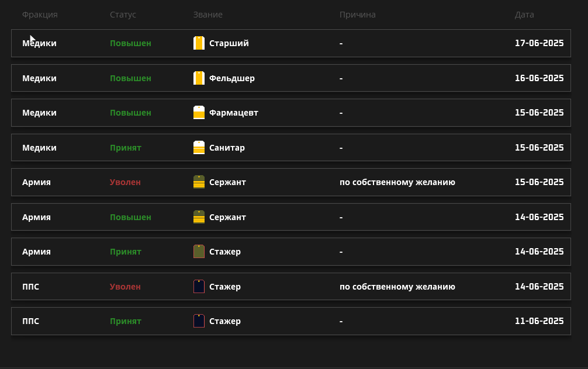Click Принят status in the Санитар row

[x=126, y=148]
